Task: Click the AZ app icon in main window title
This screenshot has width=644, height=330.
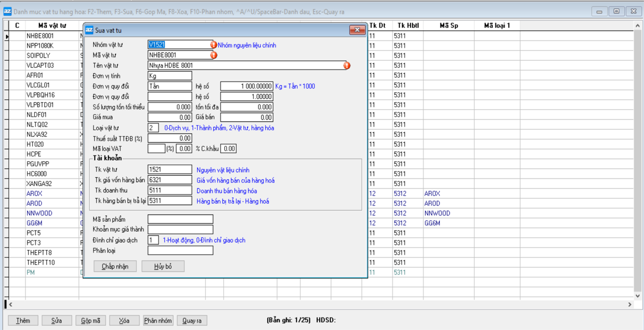Action: click(7, 11)
